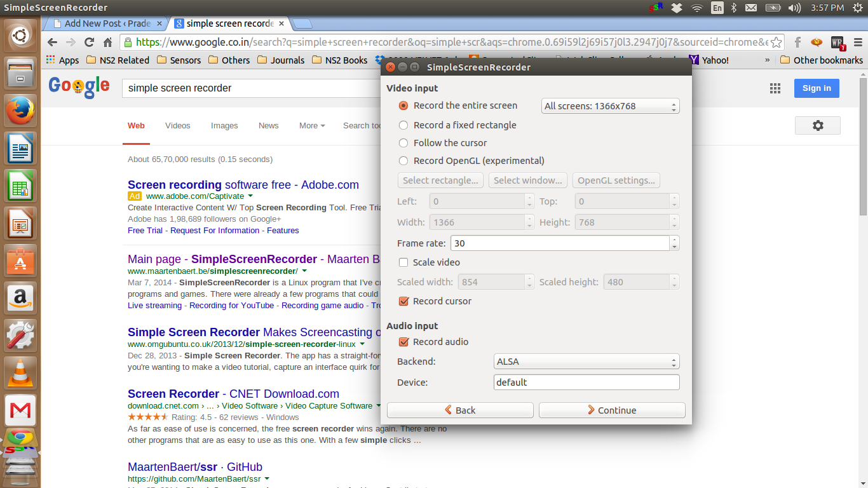Open Google apps grid icon
This screenshot has height=488, width=868.
[x=775, y=88]
